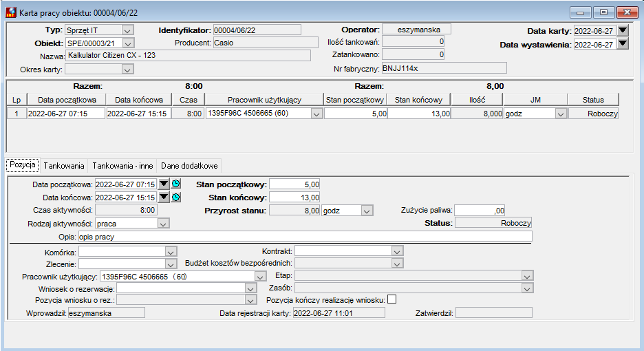This screenshot has width=644, height=351.
Task: Switch to the Dane dodatkowe tab
Action: coord(189,166)
